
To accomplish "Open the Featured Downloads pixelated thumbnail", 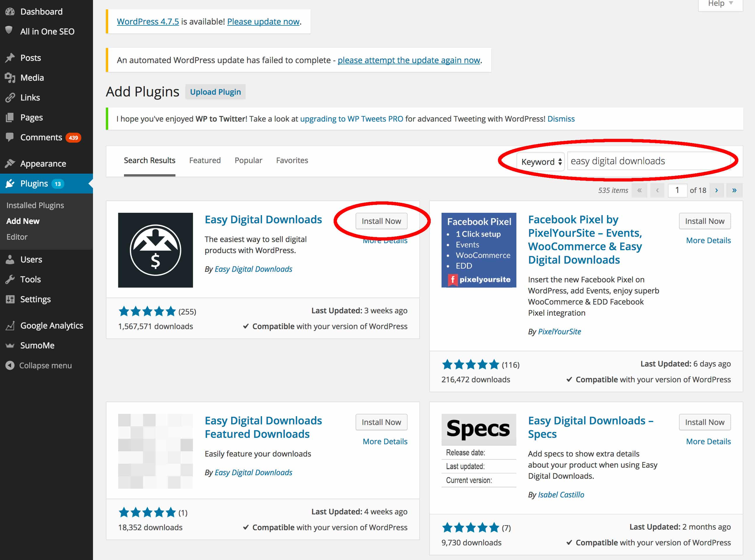I will (x=155, y=451).
